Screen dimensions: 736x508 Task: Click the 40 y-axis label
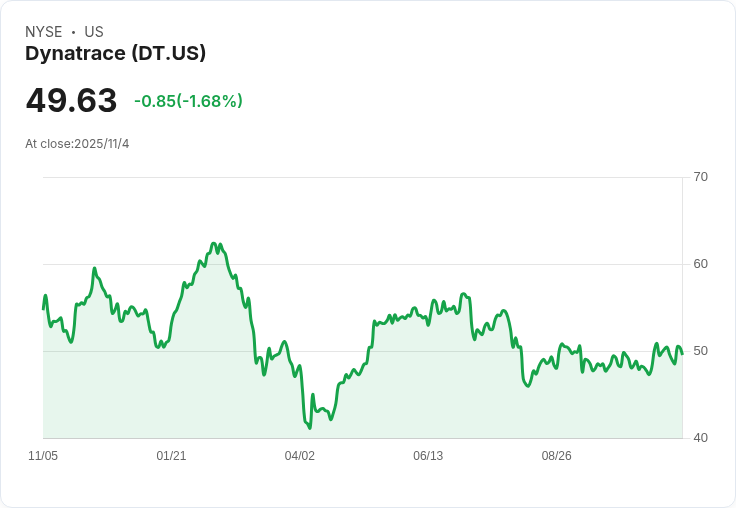tap(700, 438)
